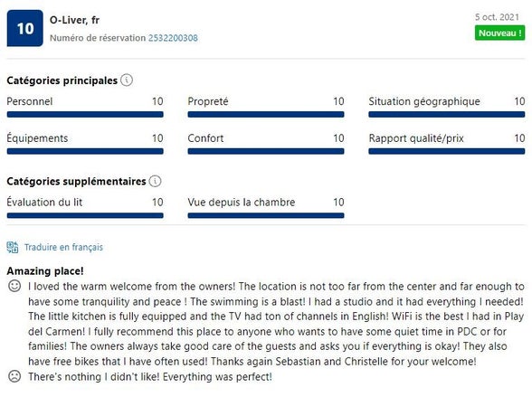Click the green Nouveau ! badge
The height and width of the screenshot is (397, 532).
coord(499,33)
